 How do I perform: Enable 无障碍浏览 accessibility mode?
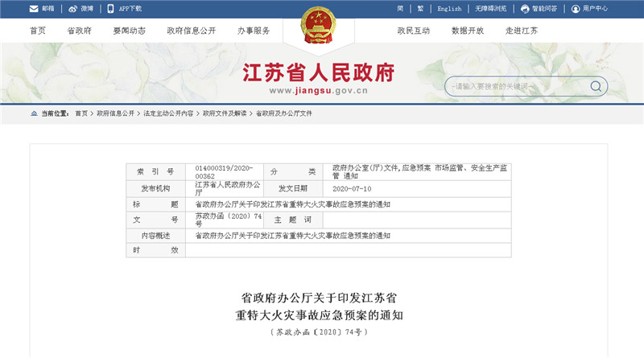click(491, 9)
